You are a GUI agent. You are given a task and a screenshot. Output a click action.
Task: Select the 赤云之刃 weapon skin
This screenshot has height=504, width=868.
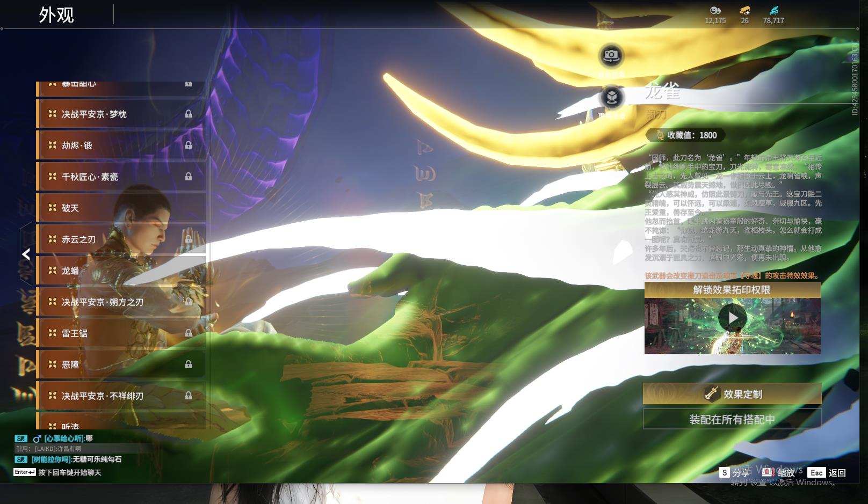[x=121, y=239]
